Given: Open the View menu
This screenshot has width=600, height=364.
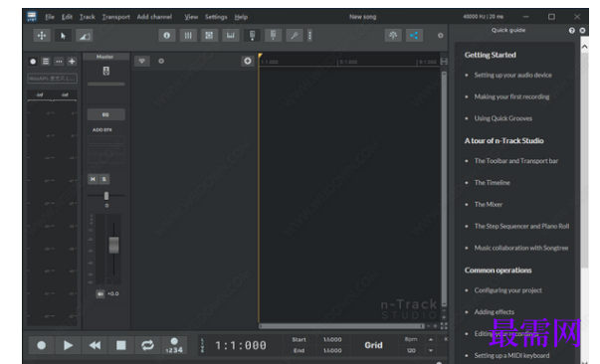Looking at the screenshot, I should (191, 17).
